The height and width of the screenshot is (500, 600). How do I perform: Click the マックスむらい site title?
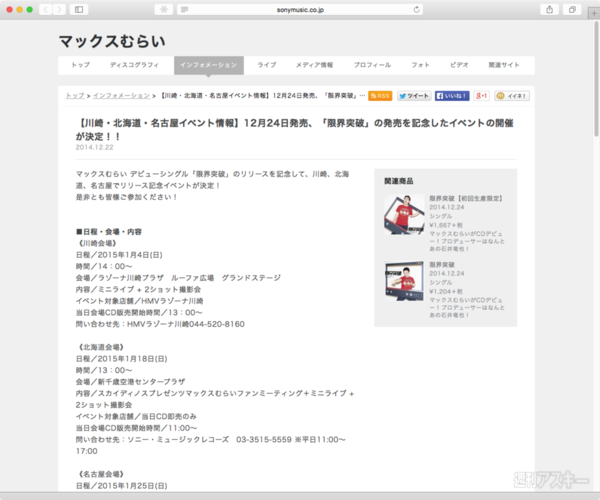(112, 41)
